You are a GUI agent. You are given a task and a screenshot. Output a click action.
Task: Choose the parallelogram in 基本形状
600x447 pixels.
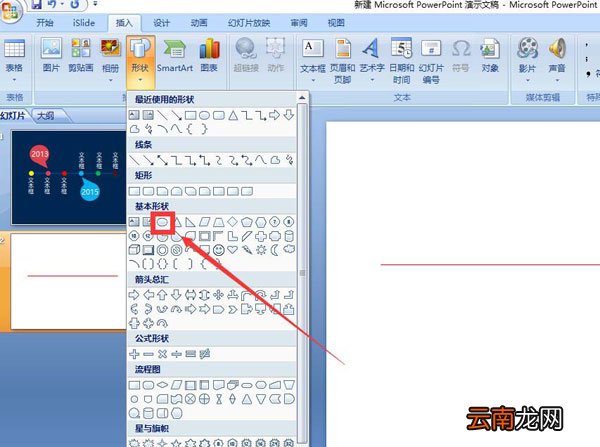coord(205,222)
